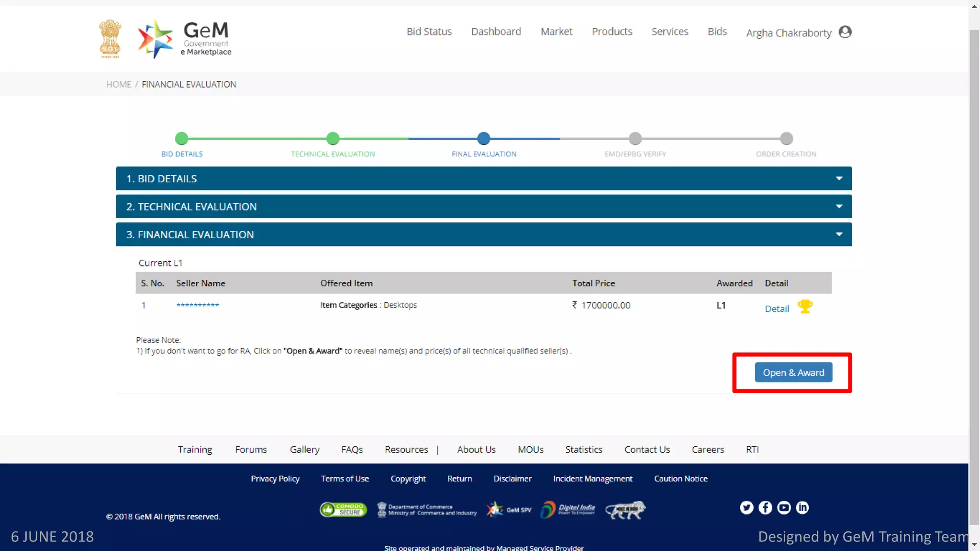Click the Digital India logo
The image size is (980, 551).
[568, 510]
